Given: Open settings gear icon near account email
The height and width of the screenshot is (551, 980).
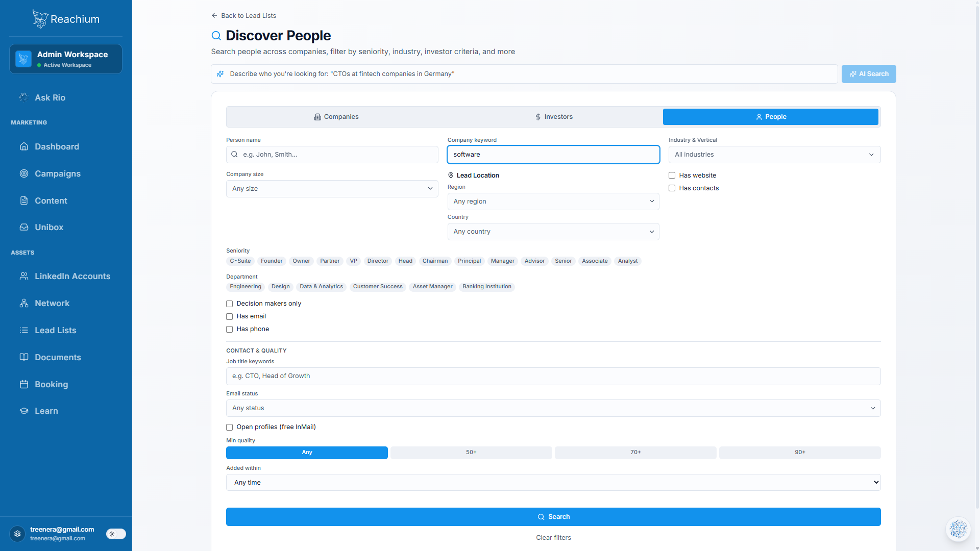Looking at the screenshot, I should point(17,534).
